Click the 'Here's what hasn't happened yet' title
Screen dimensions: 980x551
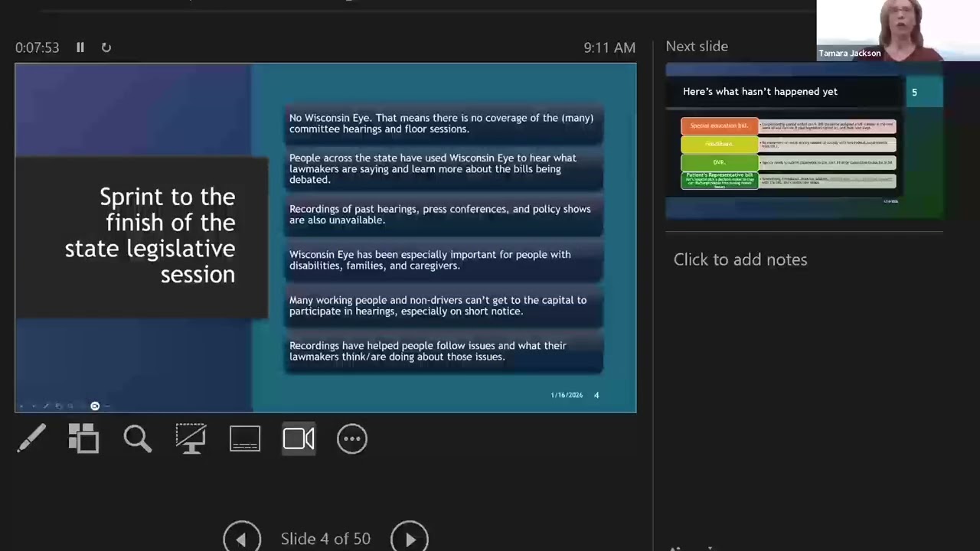(x=760, y=92)
